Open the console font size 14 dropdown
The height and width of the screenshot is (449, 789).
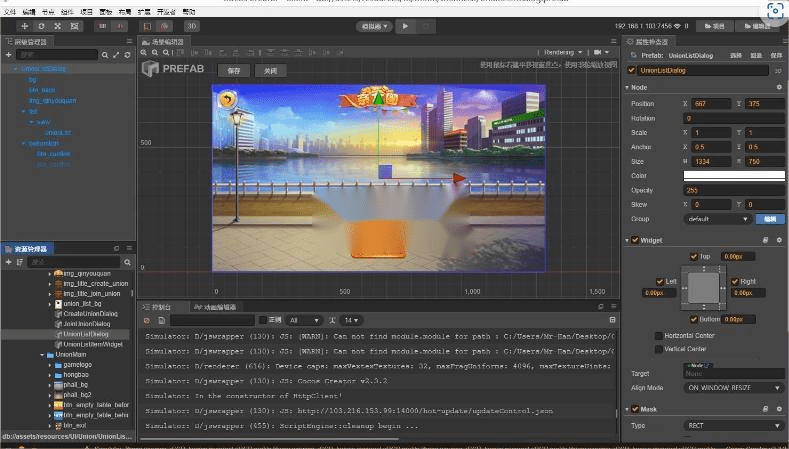coord(351,320)
